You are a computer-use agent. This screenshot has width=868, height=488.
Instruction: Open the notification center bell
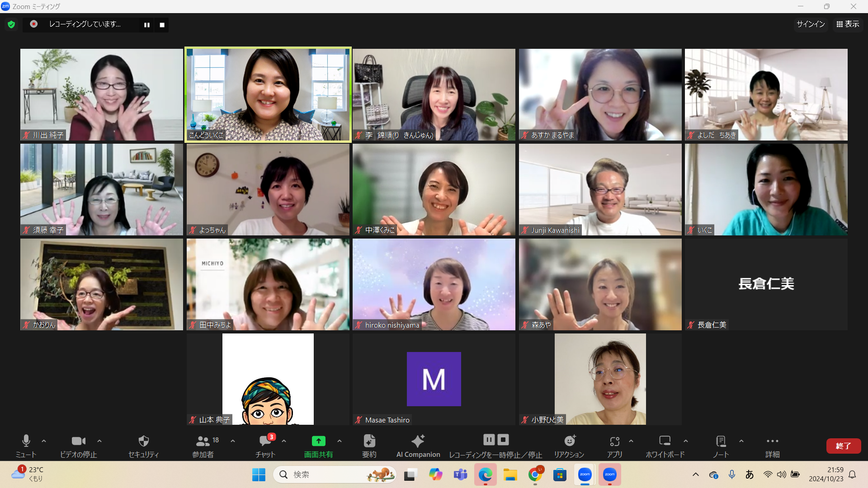(852, 474)
